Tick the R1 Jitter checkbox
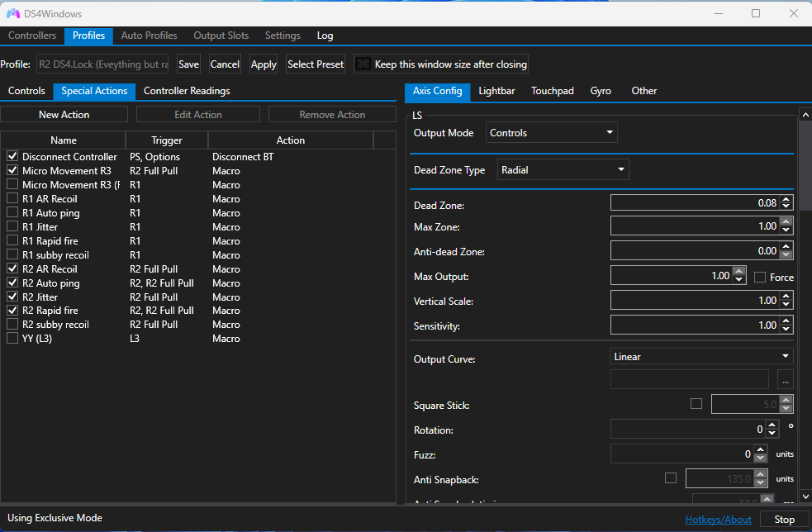The height and width of the screenshot is (532, 812). [12, 226]
